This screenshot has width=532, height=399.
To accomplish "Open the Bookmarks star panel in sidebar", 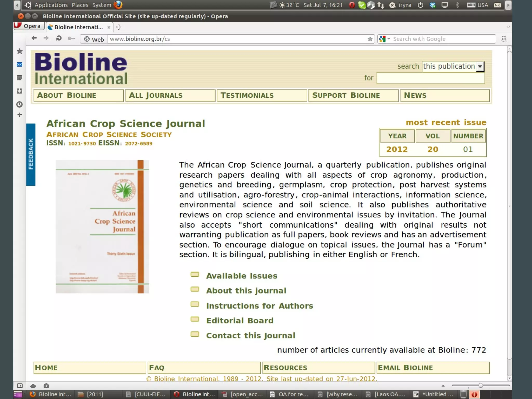I will pos(19,51).
